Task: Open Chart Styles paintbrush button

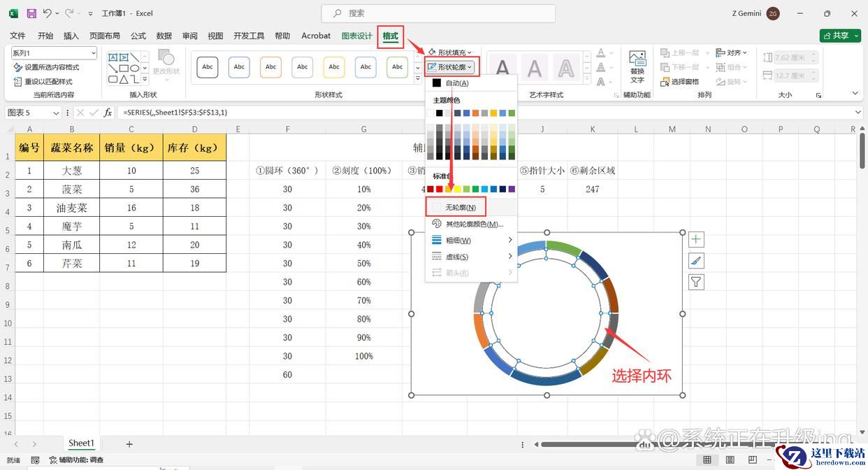Action: (x=696, y=261)
